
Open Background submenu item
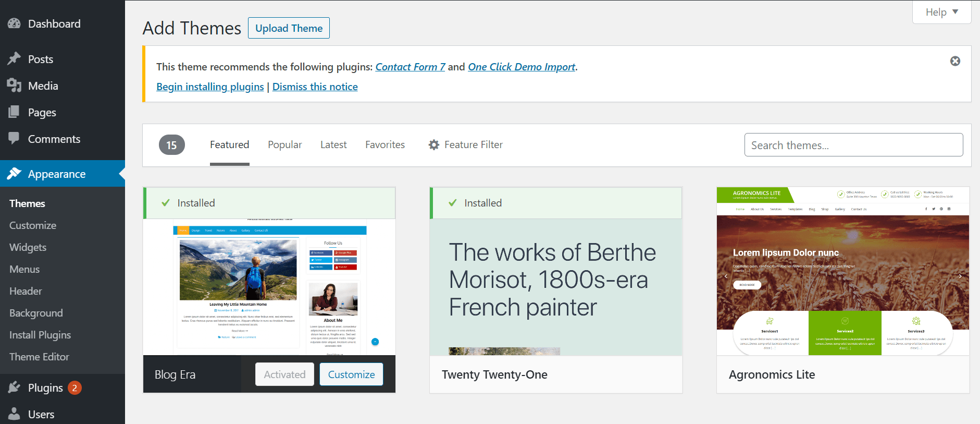36,313
